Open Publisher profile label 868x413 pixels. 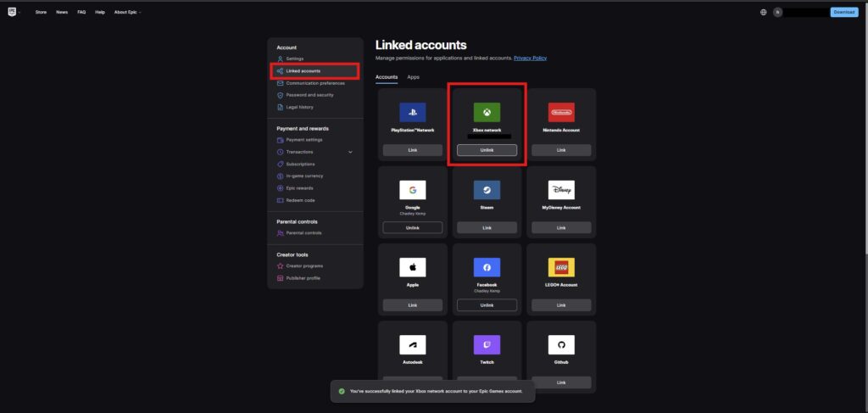coord(303,278)
